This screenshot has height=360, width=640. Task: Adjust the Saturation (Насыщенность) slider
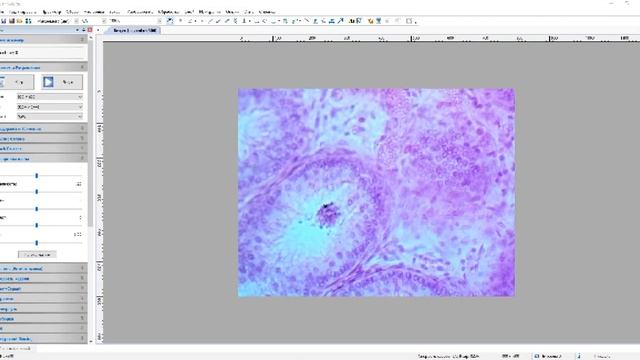(37, 191)
